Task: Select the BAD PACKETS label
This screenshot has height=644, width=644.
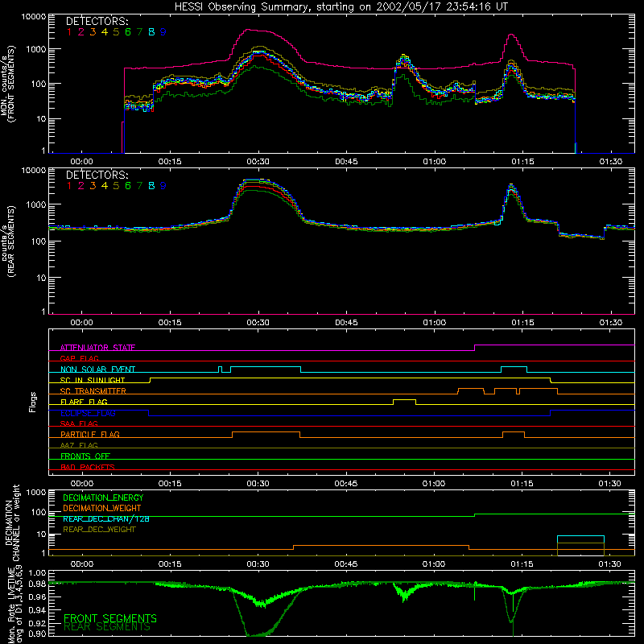Action: (x=88, y=467)
